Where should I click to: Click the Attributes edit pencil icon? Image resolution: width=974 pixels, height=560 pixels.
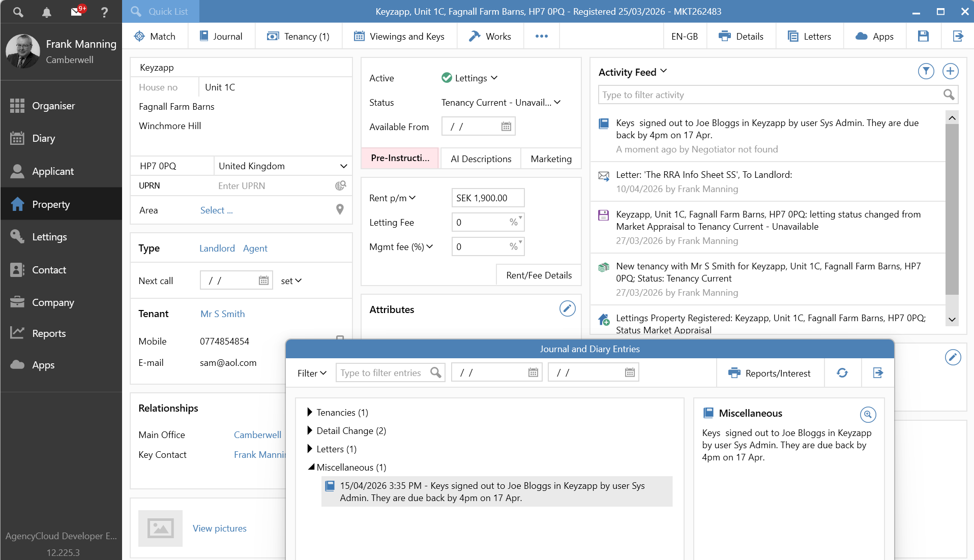tap(567, 308)
